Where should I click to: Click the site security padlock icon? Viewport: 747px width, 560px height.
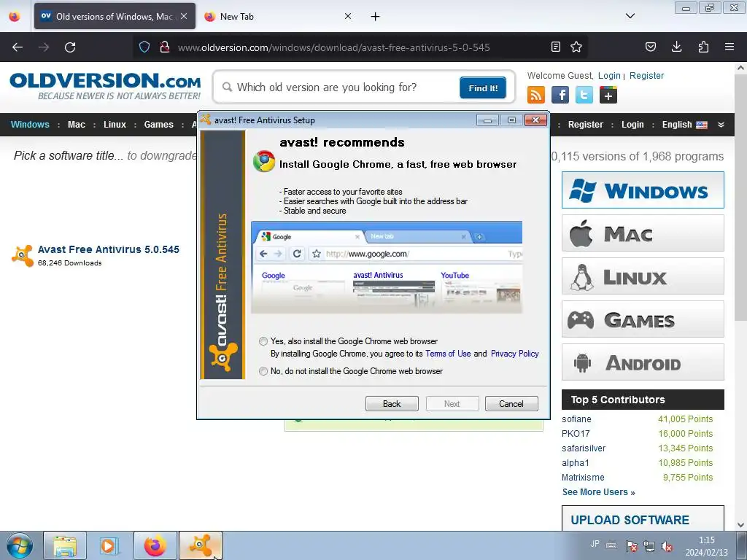(x=165, y=47)
